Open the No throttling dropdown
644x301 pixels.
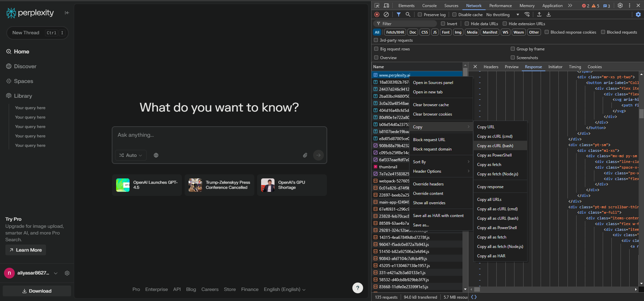pos(502,14)
